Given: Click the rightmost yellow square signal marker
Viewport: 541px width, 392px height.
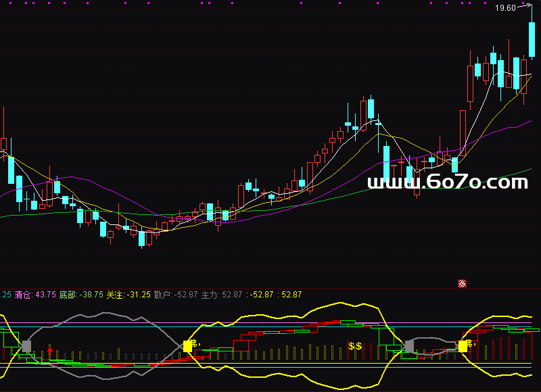Looking at the screenshot, I should coord(463,345).
